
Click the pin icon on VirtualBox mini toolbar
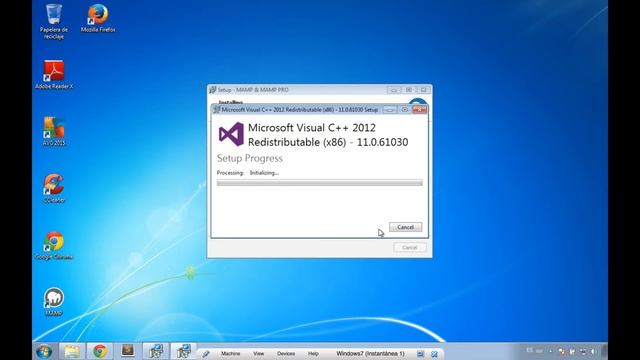coord(206,354)
